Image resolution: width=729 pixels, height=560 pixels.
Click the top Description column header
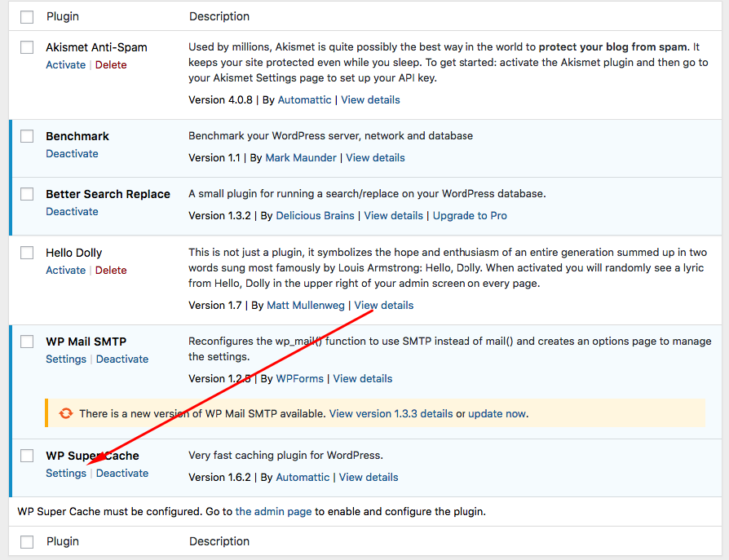click(219, 16)
